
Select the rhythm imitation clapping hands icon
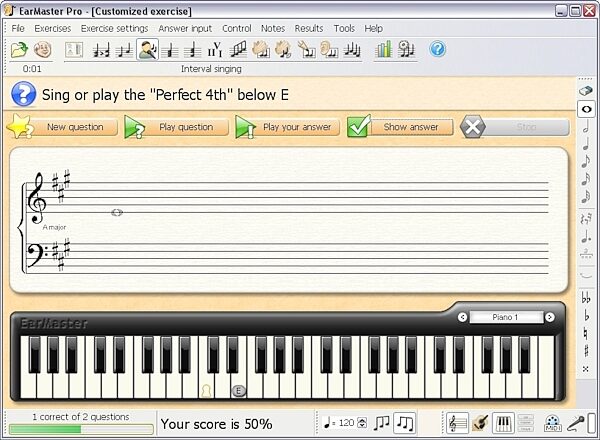pyautogui.click(x=283, y=50)
